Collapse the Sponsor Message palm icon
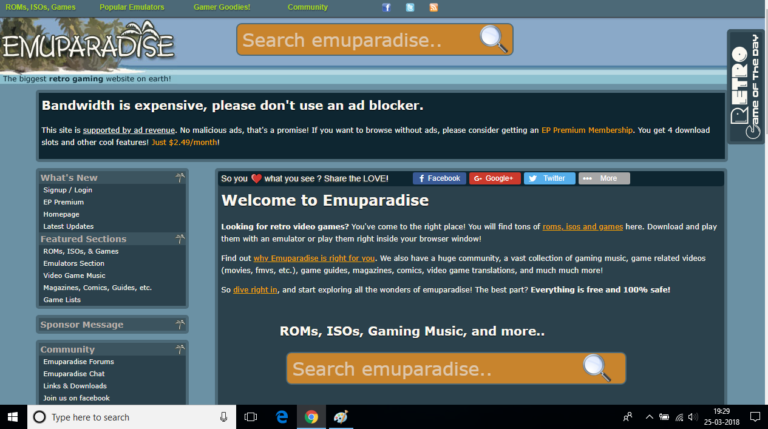The image size is (768, 429). [x=180, y=324]
